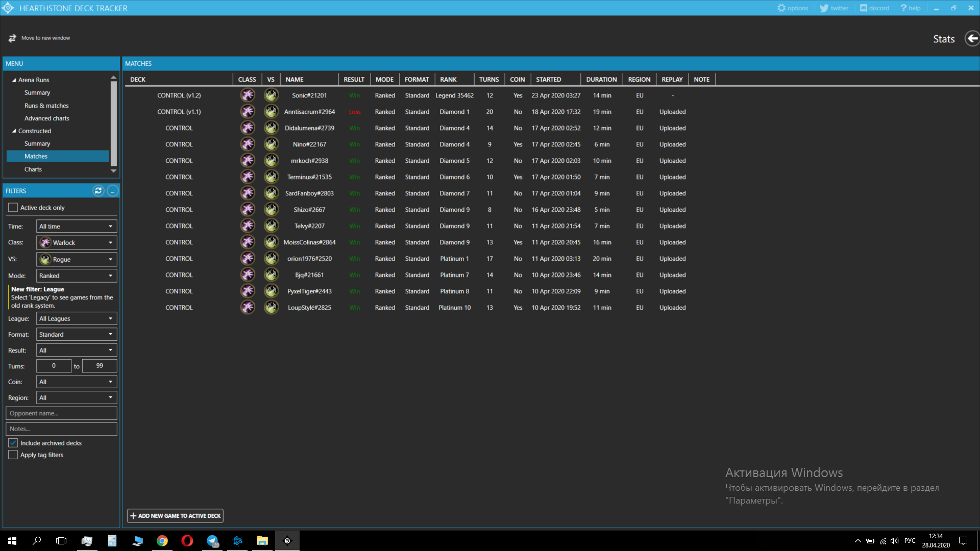Open Runs & matches menu item
The width and height of the screenshot is (980, 551).
(x=46, y=106)
